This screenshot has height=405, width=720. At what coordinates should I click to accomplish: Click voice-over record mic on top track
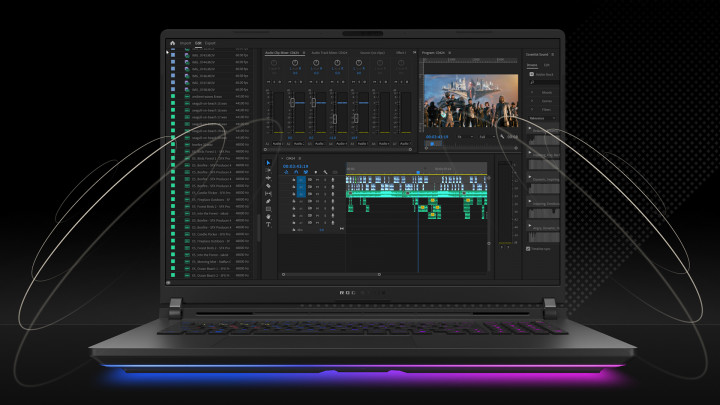[x=333, y=180]
